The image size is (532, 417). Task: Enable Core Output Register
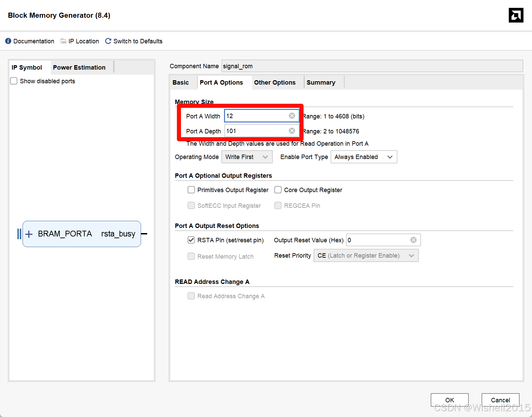click(278, 190)
